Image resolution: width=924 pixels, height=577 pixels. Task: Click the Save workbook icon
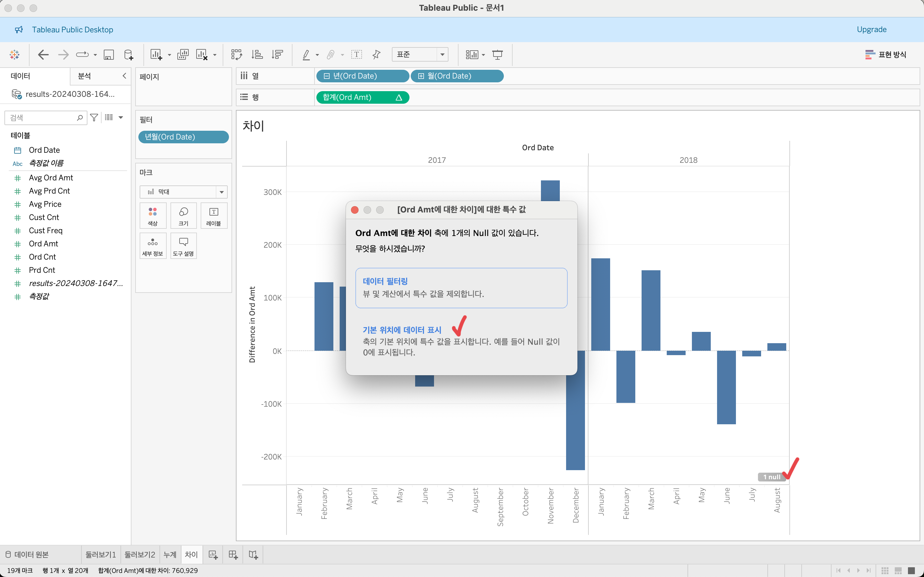(x=109, y=55)
